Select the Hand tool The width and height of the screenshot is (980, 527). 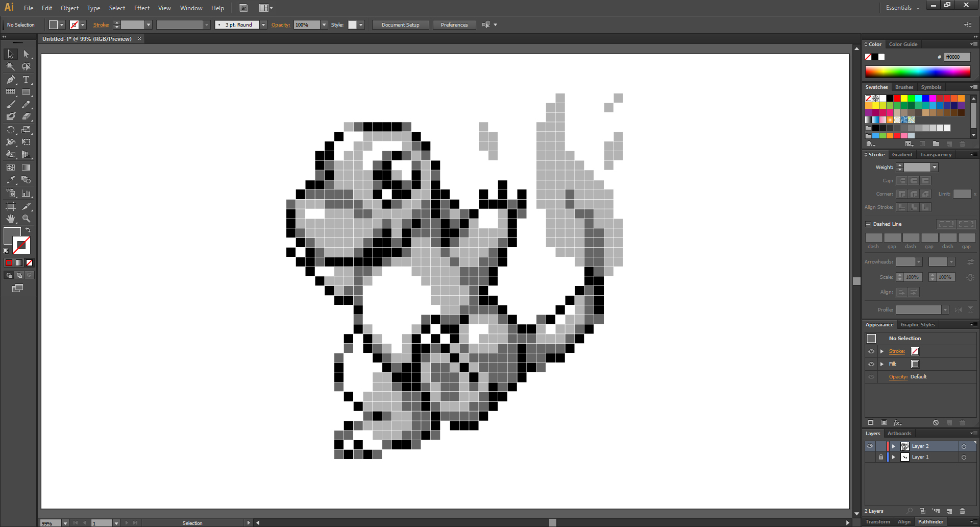click(11, 219)
